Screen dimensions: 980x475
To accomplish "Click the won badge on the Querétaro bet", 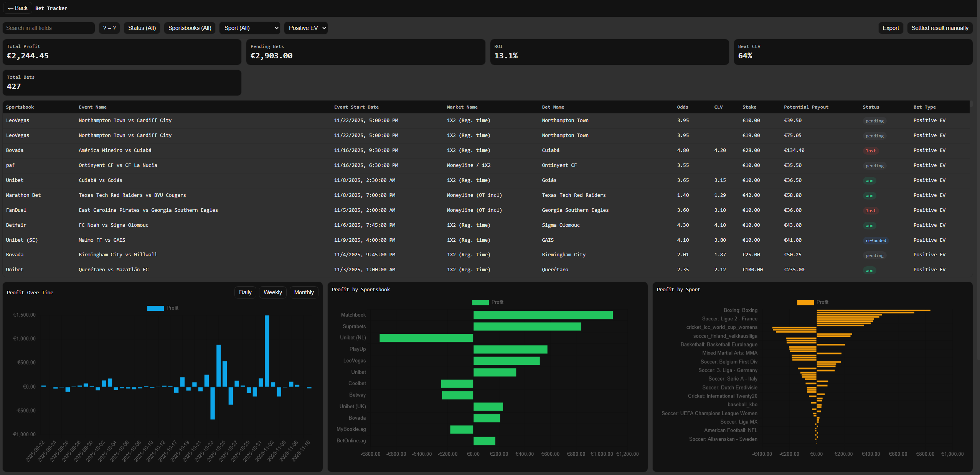I will 869,270.
